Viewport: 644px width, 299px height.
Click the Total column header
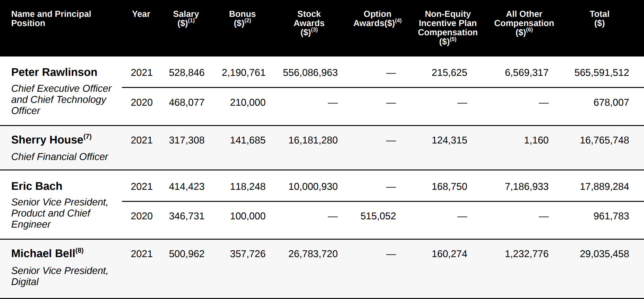click(x=599, y=18)
